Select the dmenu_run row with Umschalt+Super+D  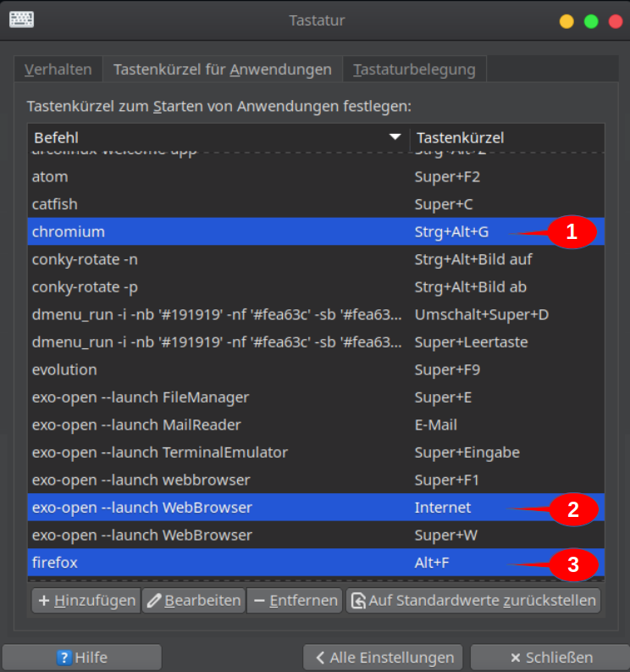tap(316, 314)
